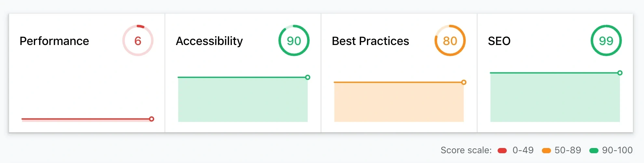Image resolution: width=644 pixels, height=163 pixels.
Task: Click the orange 50-89 legend swatch
Action: coord(546,150)
